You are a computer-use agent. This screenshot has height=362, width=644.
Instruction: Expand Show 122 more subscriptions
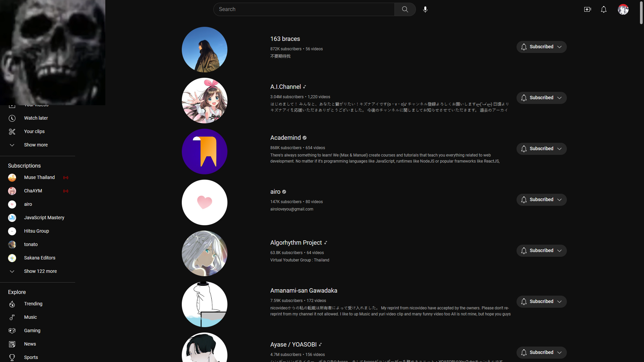tap(40, 271)
